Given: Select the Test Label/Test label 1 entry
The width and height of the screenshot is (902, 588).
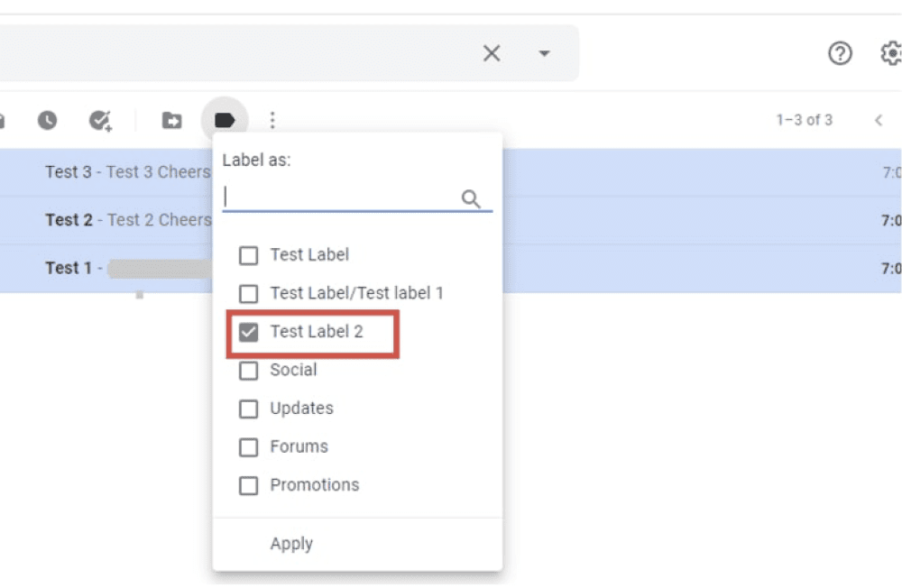Looking at the screenshot, I should 356,293.
